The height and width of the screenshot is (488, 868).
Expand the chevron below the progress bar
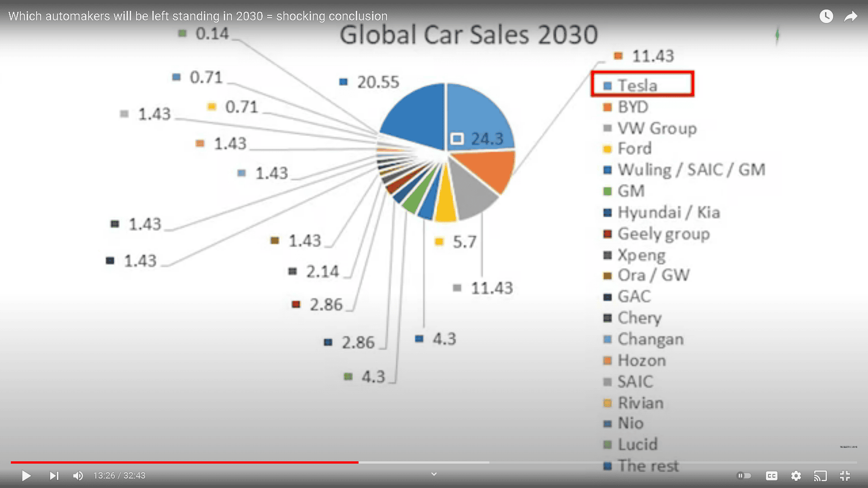[434, 474]
